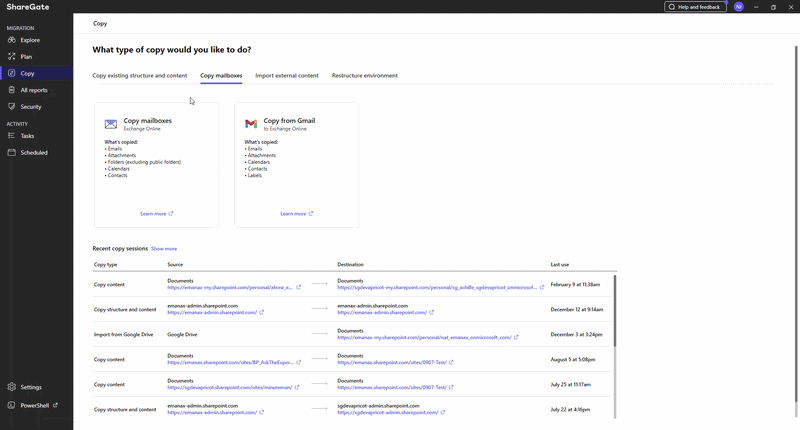Open the August 5 destination external link icon
This screenshot has width=800, height=430.
pos(452,363)
